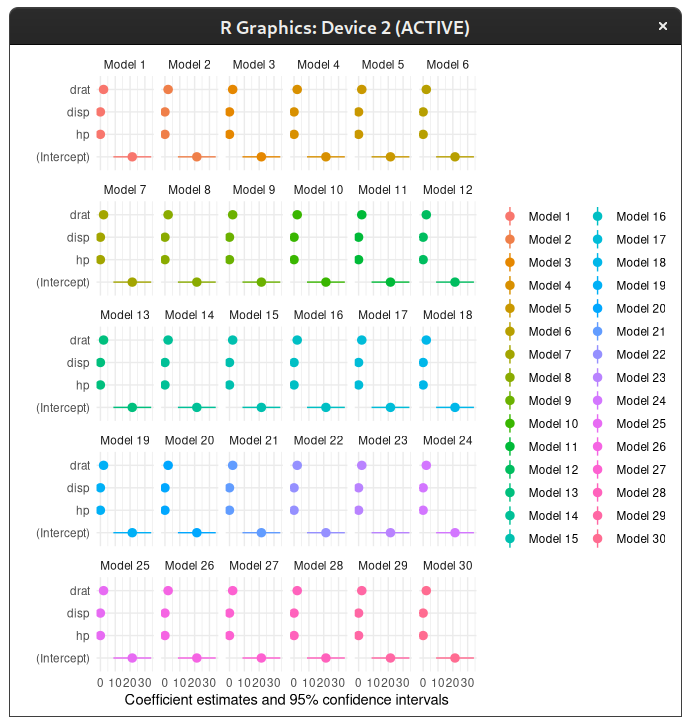This screenshot has height=726, width=691.
Task: Click the Model 17 legend key marker
Action: click(597, 239)
